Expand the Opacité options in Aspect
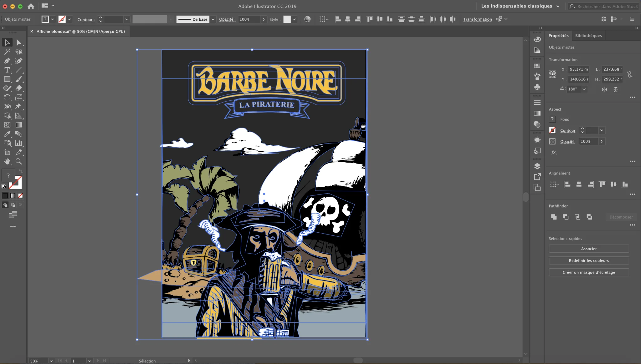Screen dimensions: 641x364 point(602,141)
